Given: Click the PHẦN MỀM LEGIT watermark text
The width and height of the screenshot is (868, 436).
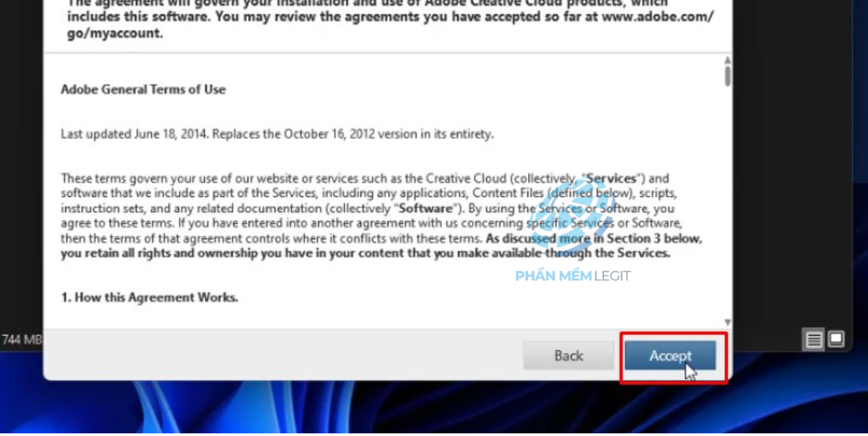Looking at the screenshot, I should pyautogui.click(x=573, y=276).
